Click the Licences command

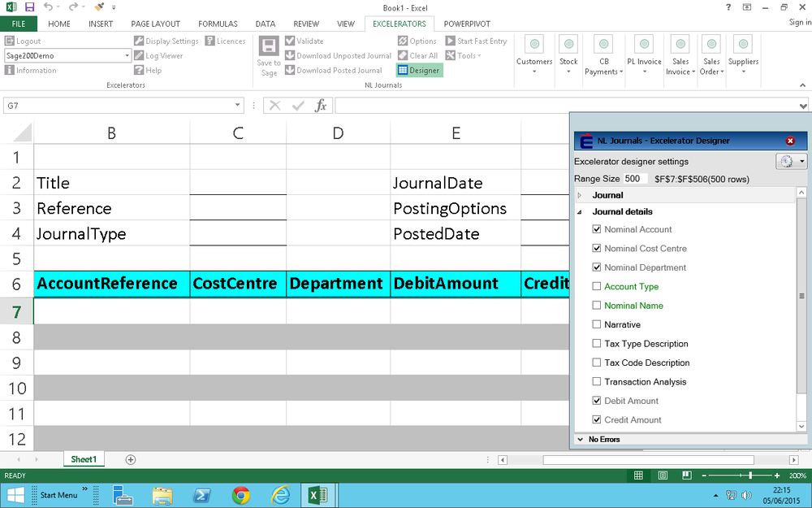click(225, 41)
